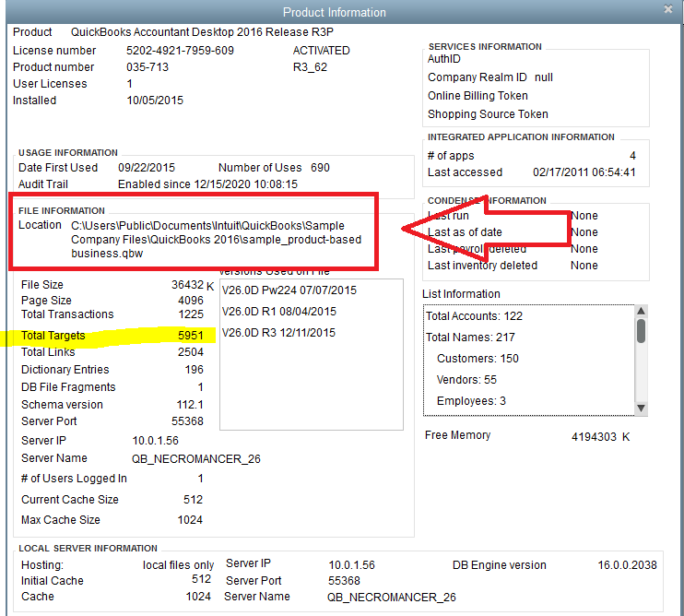Click Current Cache Size value 512
684x616 pixels.
point(193,499)
